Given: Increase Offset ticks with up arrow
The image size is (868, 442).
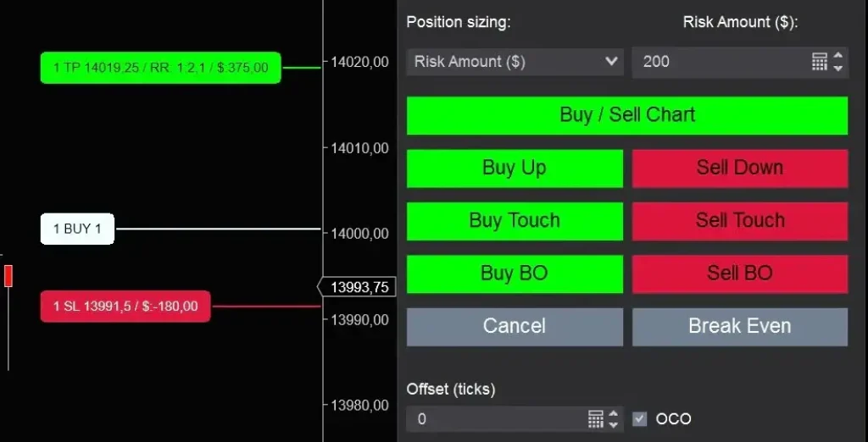Looking at the screenshot, I should click(x=615, y=413).
